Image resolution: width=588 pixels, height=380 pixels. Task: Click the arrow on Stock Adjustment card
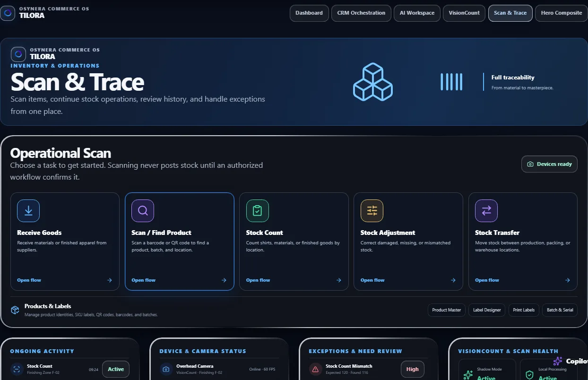tap(453, 280)
